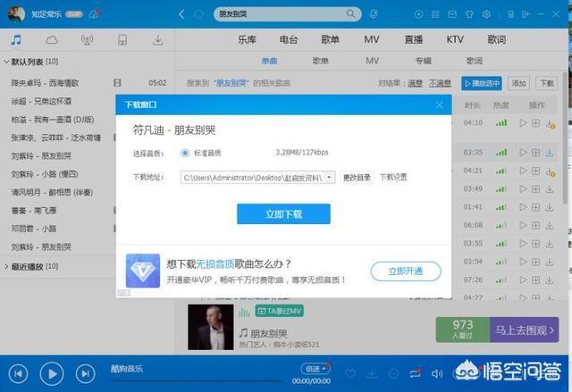The width and height of the screenshot is (572, 392).
Task: Play the song with duration 04:10
Action: [523, 123]
